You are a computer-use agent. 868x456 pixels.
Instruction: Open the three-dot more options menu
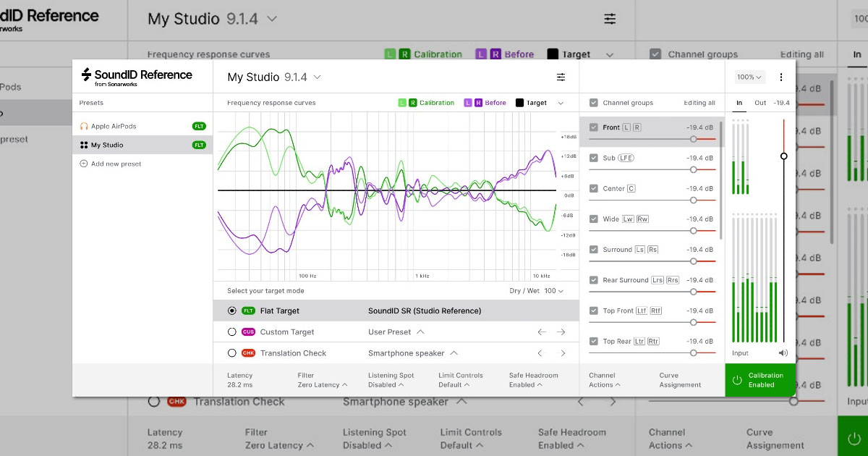click(x=780, y=77)
